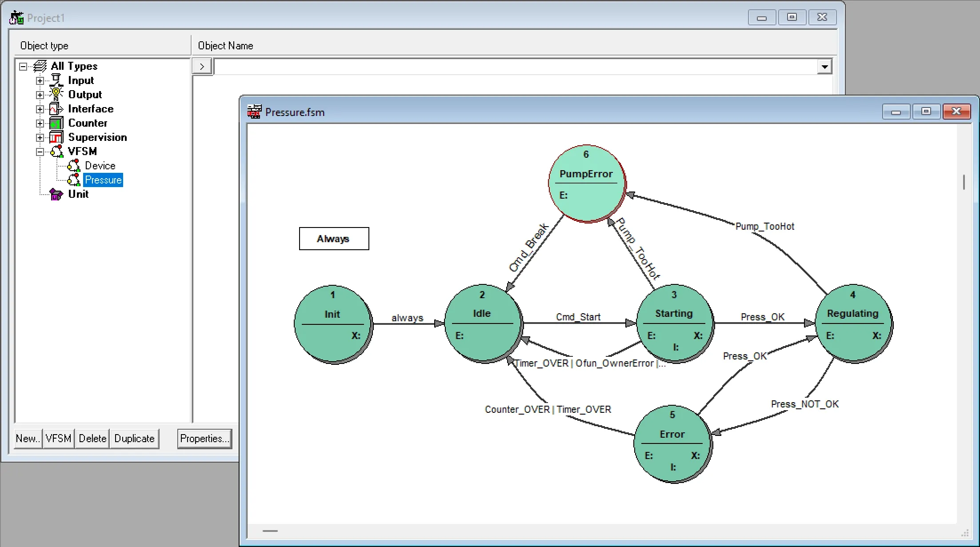Click the Counter type icon
Image resolution: width=980 pixels, height=547 pixels.
click(56, 123)
